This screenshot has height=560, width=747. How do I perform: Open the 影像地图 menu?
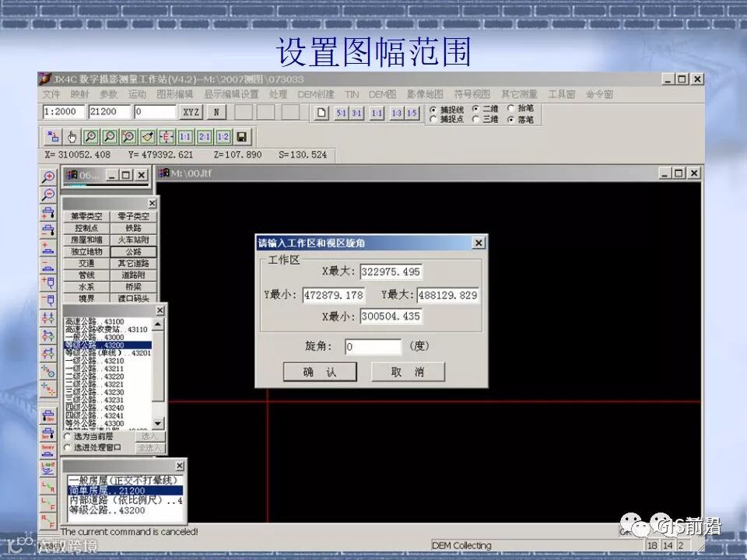[x=425, y=94]
